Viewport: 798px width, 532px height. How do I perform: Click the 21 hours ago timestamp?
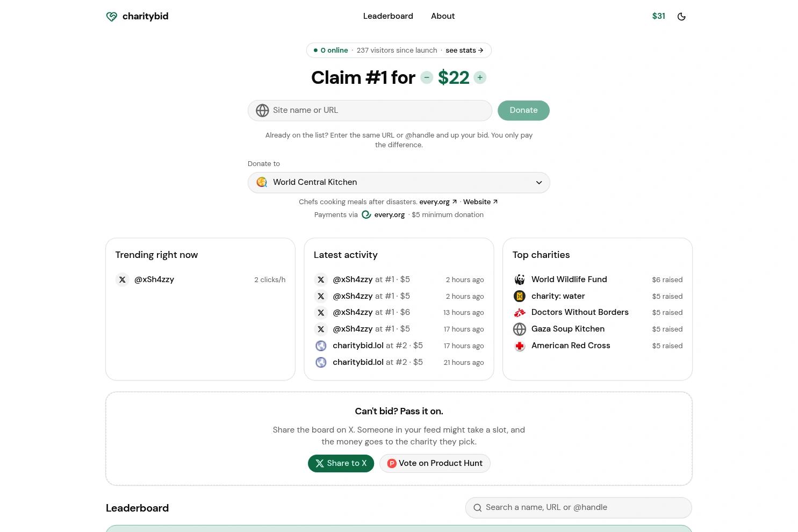pyautogui.click(x=464, y=363)
